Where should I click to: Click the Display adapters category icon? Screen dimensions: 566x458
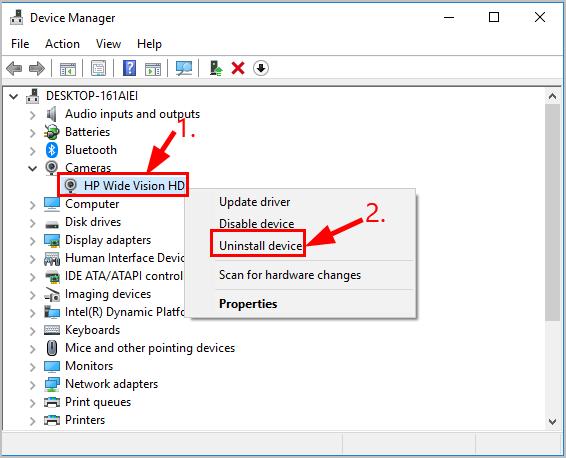tap(52, 240)
